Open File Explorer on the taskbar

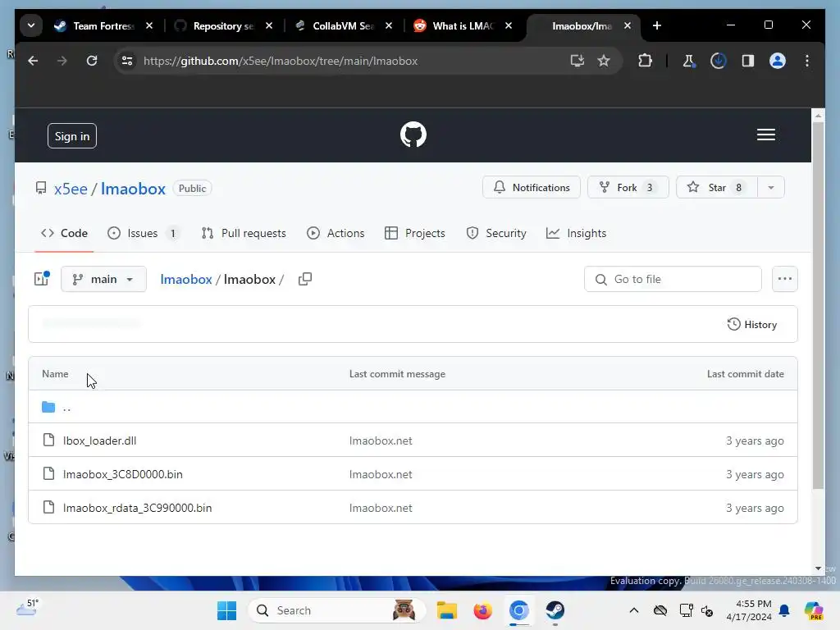coord(446,610)
